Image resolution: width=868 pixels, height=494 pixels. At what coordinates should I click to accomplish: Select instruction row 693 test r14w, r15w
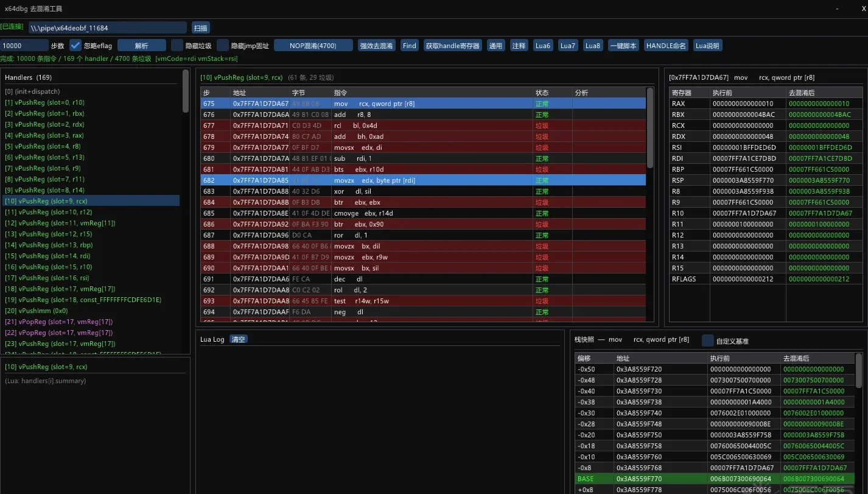coord(422,301)
